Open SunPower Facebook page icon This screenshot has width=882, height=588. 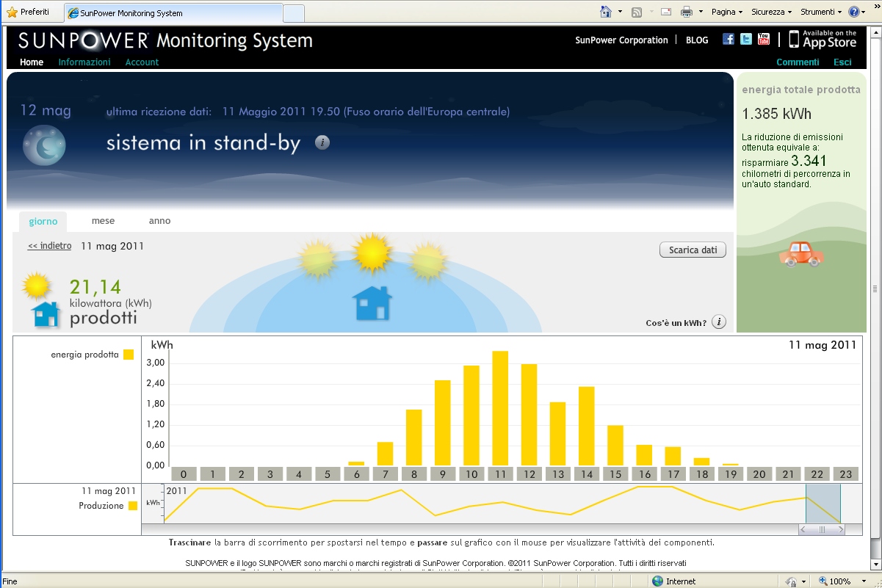(x=729, y=40)
